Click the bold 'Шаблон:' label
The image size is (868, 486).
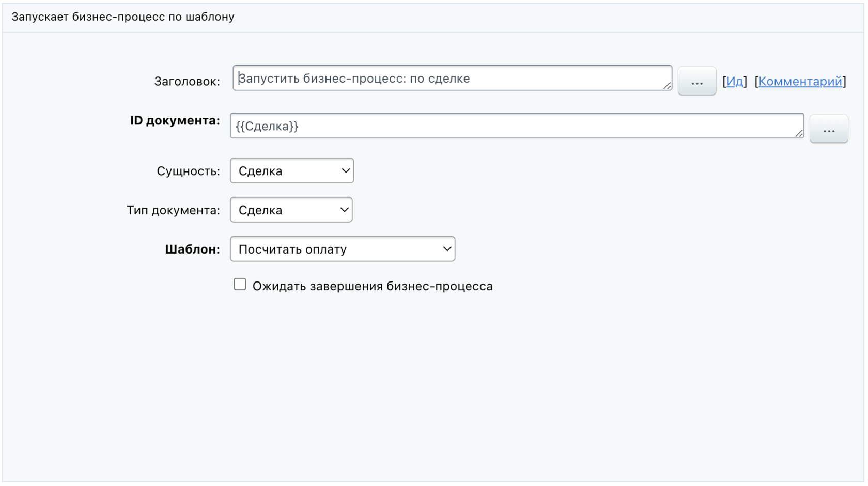tap(192, 249)
